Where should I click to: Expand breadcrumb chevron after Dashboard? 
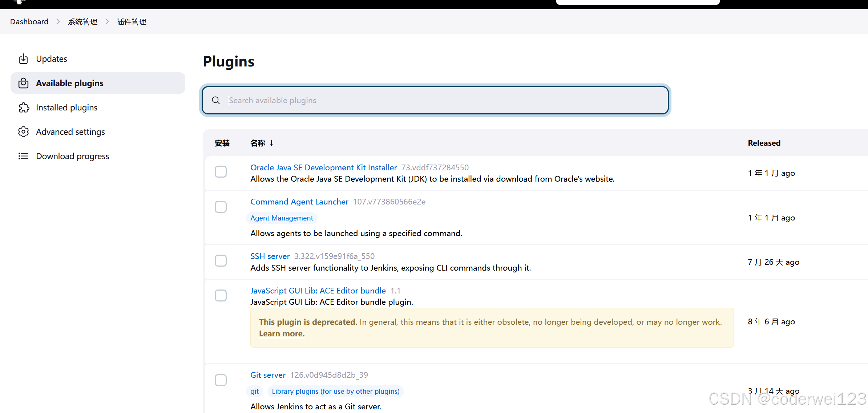tap(58, 22)
